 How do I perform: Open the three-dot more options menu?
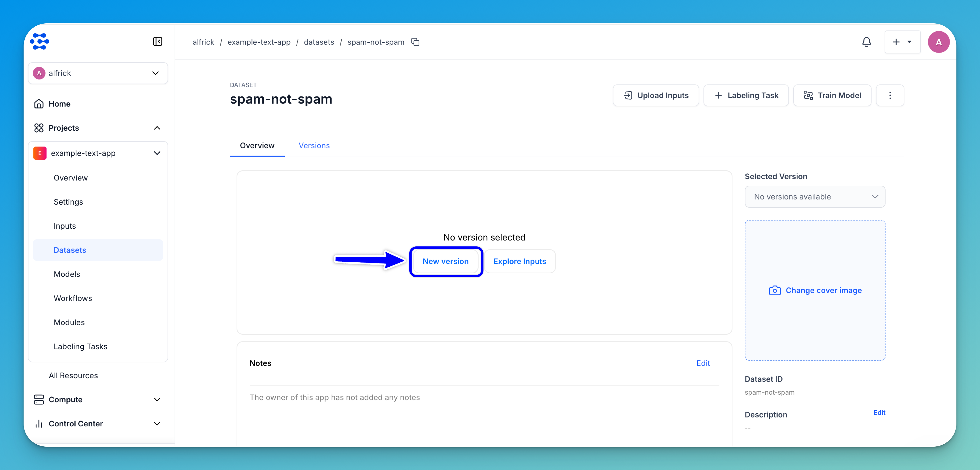coord(890,95)
